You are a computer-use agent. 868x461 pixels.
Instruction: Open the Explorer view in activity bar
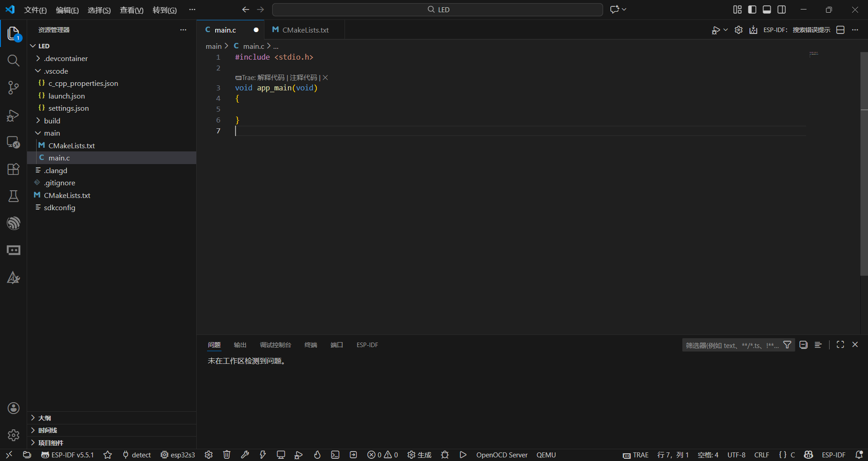[14, 33]
